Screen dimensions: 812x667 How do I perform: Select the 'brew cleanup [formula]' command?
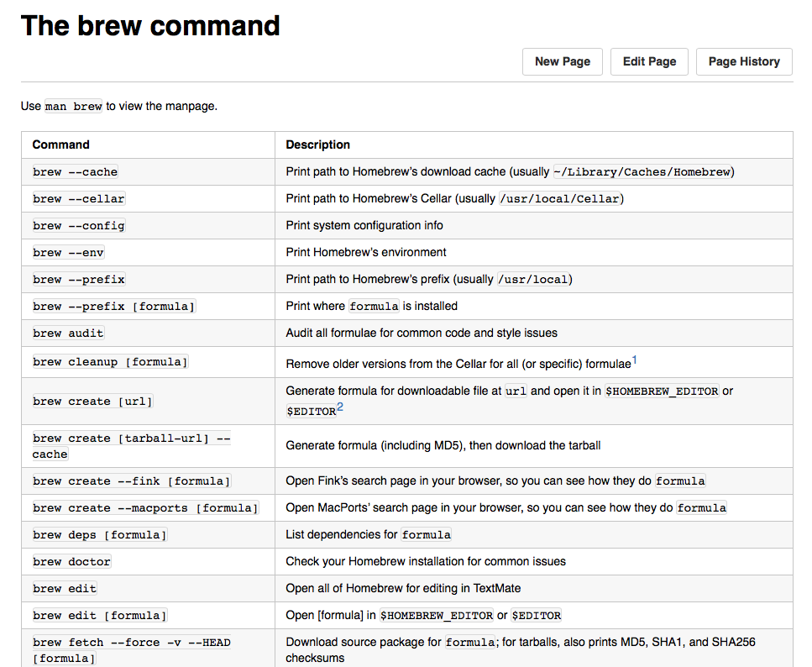click(110, 362)
